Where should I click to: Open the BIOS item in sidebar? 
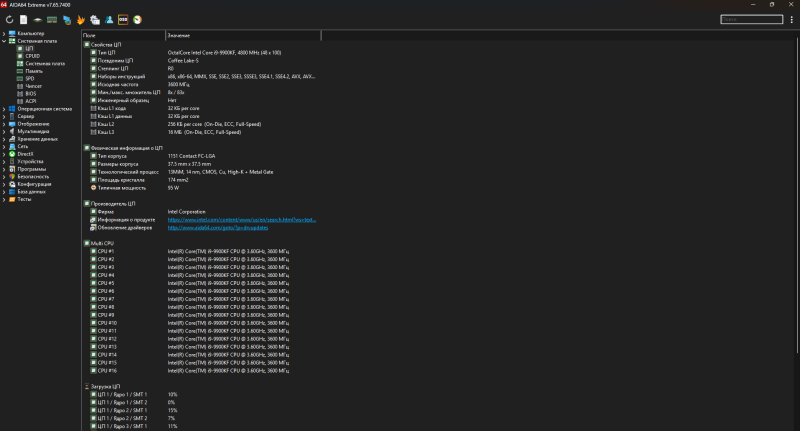click(x=31, y=93)
